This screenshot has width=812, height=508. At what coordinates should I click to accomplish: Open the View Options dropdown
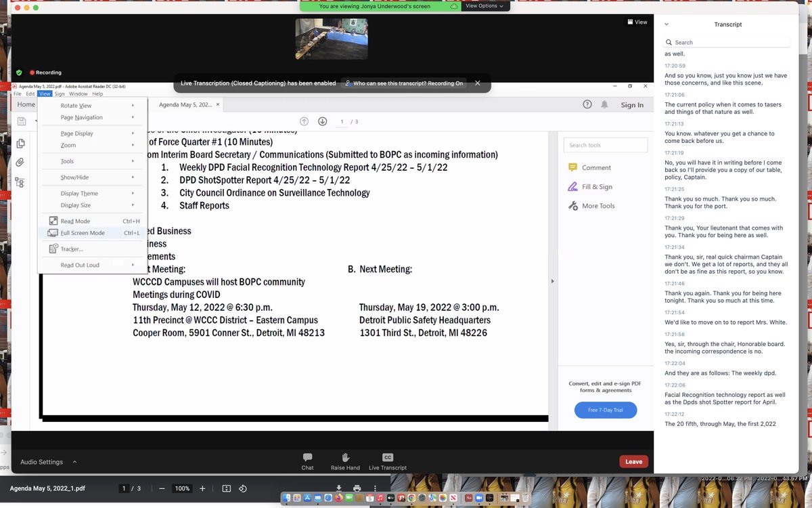484,6
